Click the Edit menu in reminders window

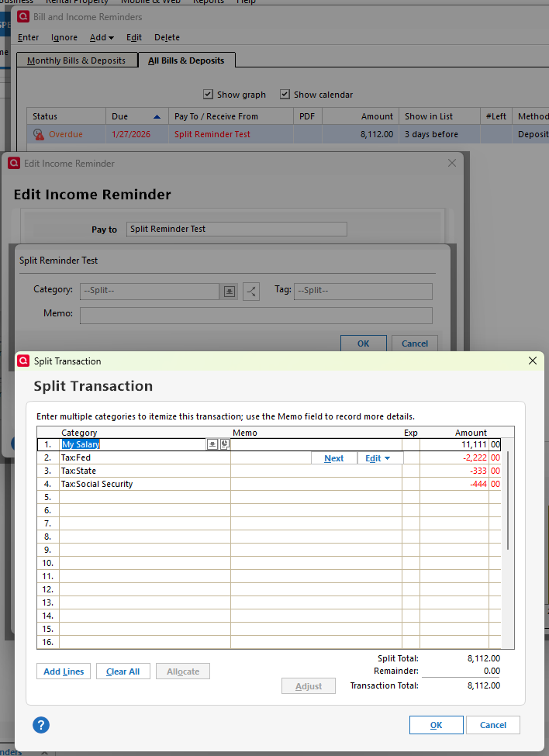point(134,37)
